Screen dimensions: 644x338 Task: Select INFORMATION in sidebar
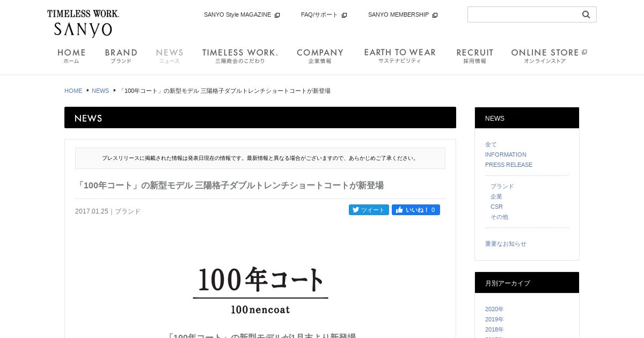tap(506, 155)
